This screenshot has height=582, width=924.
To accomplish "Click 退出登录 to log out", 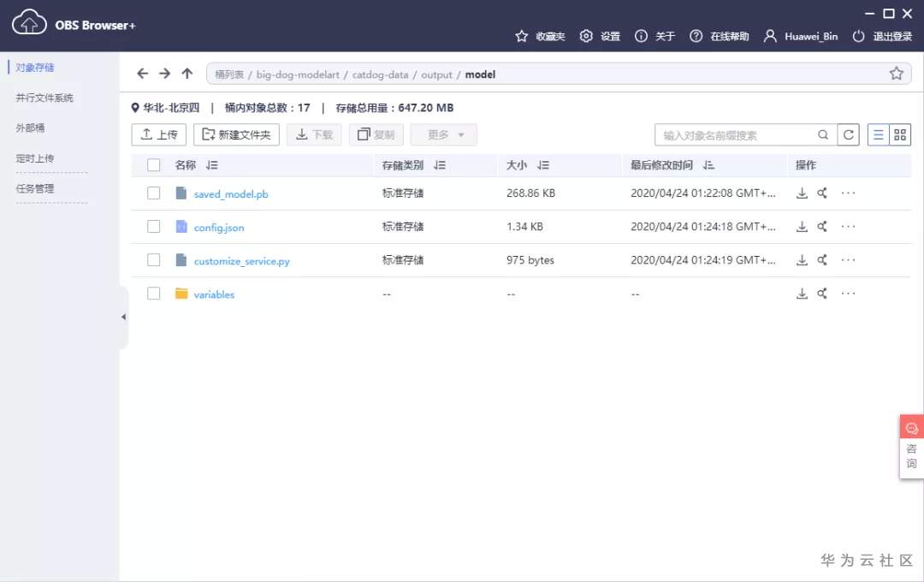I will [882, 37].
